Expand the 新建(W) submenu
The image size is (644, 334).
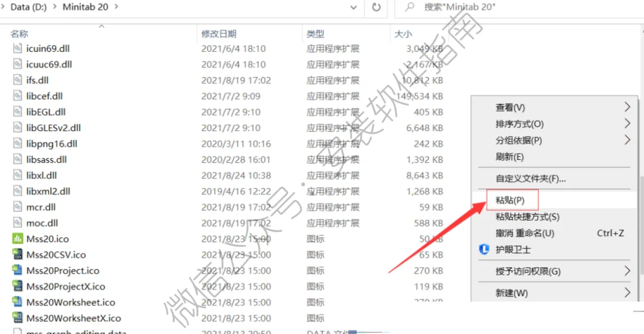[x=627, y=293]
